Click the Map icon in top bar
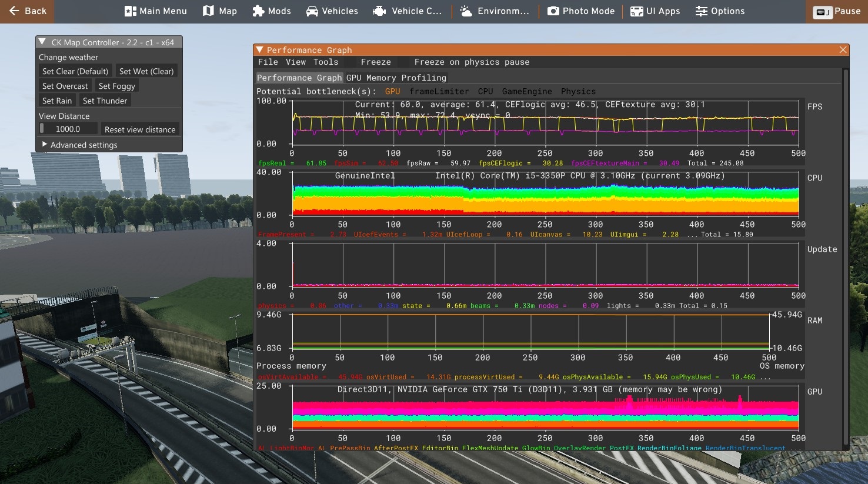This screenshot has height=484, width=868. (x=208, y=11)
